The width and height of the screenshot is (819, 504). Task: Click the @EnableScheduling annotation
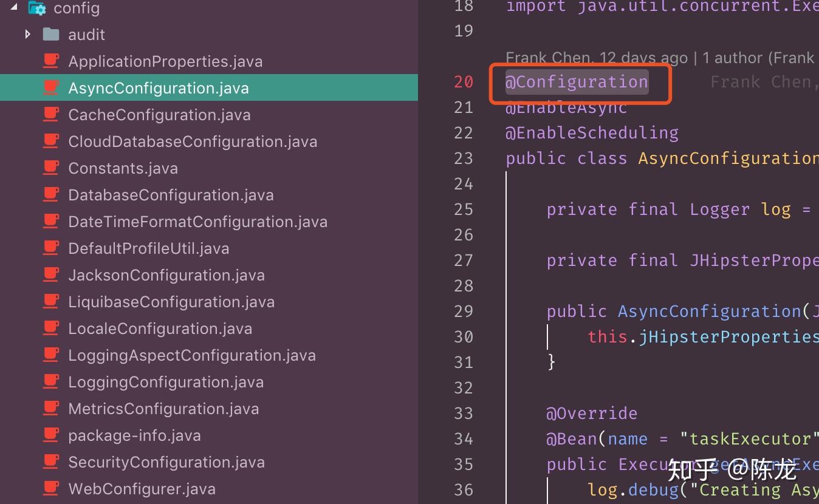592,132
